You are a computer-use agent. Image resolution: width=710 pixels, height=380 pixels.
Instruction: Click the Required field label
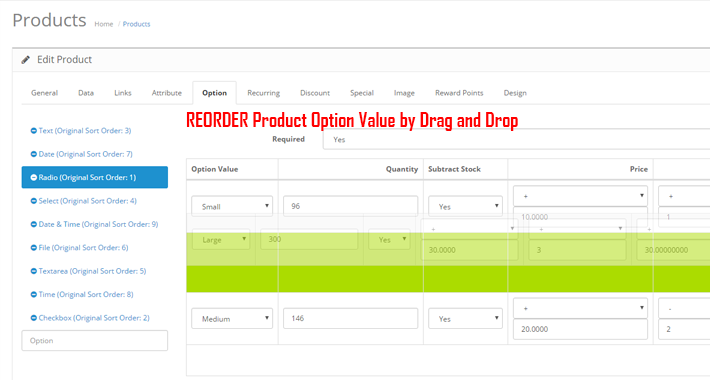(288, 139)
